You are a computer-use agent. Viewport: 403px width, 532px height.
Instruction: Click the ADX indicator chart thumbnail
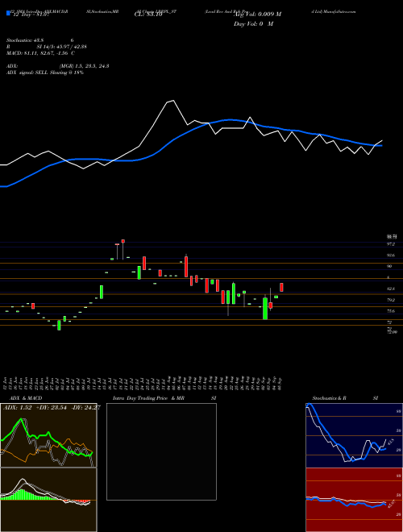(x=48, y=435)
